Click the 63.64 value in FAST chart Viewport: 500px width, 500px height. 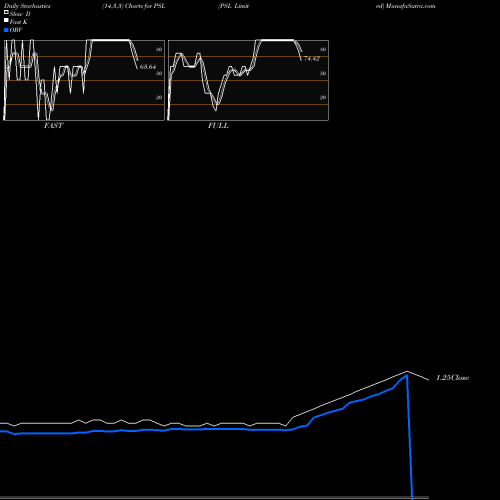(x=148, y=67)
